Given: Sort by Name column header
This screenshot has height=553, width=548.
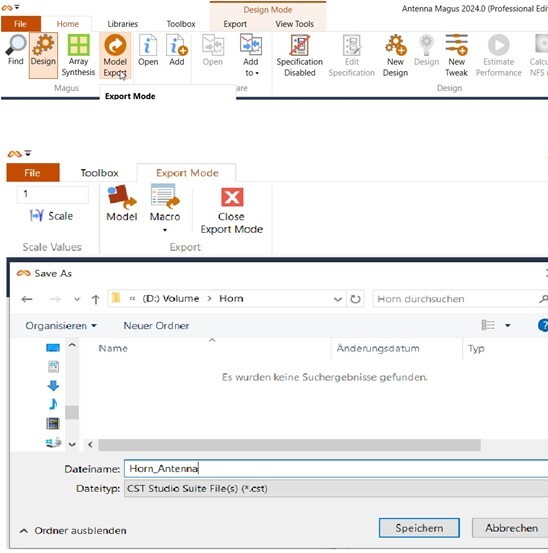Looking at the screenshot, I should [113, 348].
